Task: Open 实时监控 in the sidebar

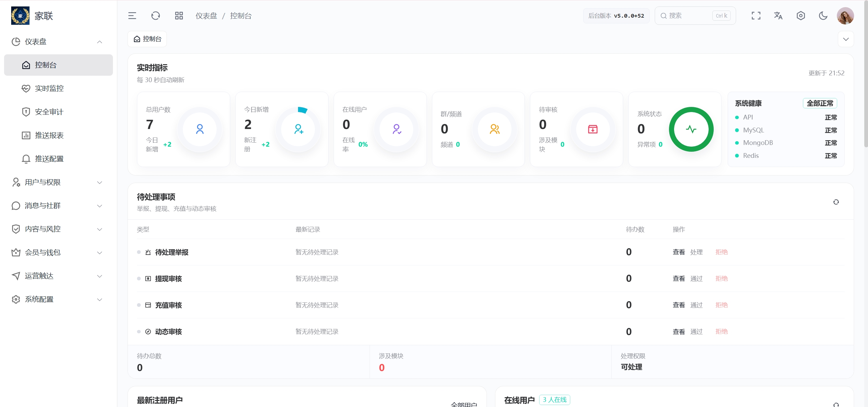Action: coord(58,89)
